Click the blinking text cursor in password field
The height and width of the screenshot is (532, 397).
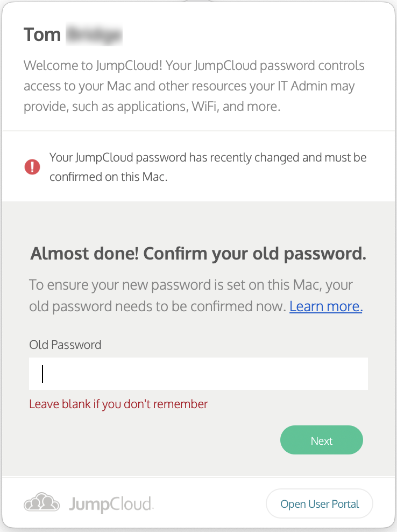coord(42,374)
